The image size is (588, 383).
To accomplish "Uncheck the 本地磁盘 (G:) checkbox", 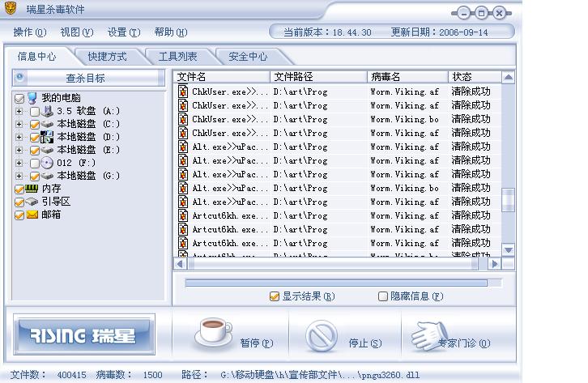I will click(x=35, y=177).
